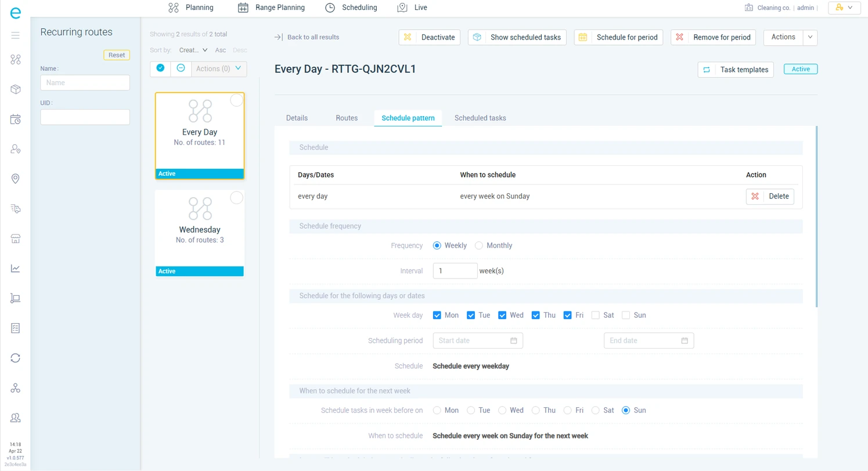Uncheck the Thu week day checkbox
The height and width of the screenshot is (471, 868).
click(x=536, y=315)
